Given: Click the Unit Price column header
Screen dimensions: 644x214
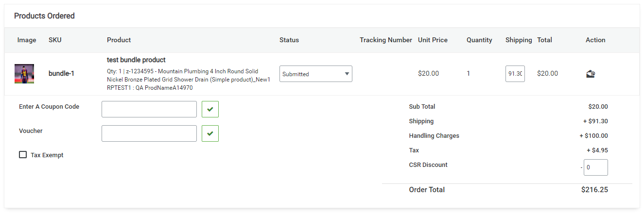Looking at the screenshot, I should pos(433,40).
